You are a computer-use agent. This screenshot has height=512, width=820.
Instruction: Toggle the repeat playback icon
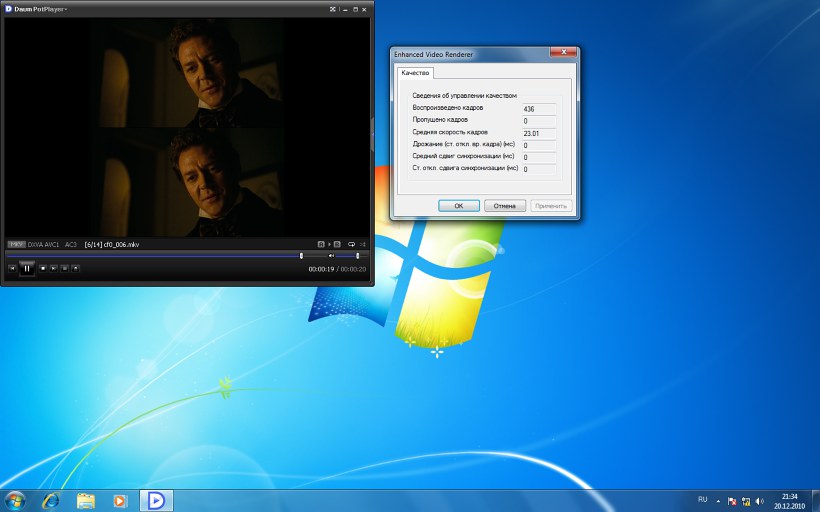(x=350, y=243)
